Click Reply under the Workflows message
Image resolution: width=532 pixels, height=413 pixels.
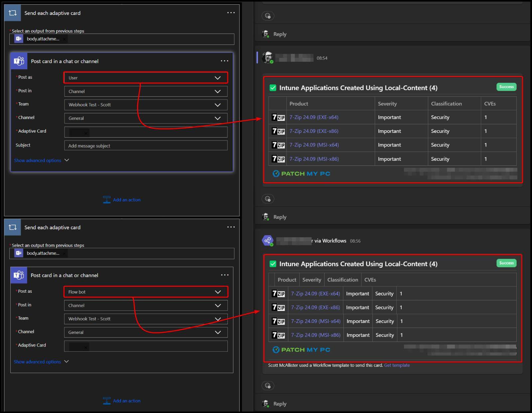click(280, 404)
